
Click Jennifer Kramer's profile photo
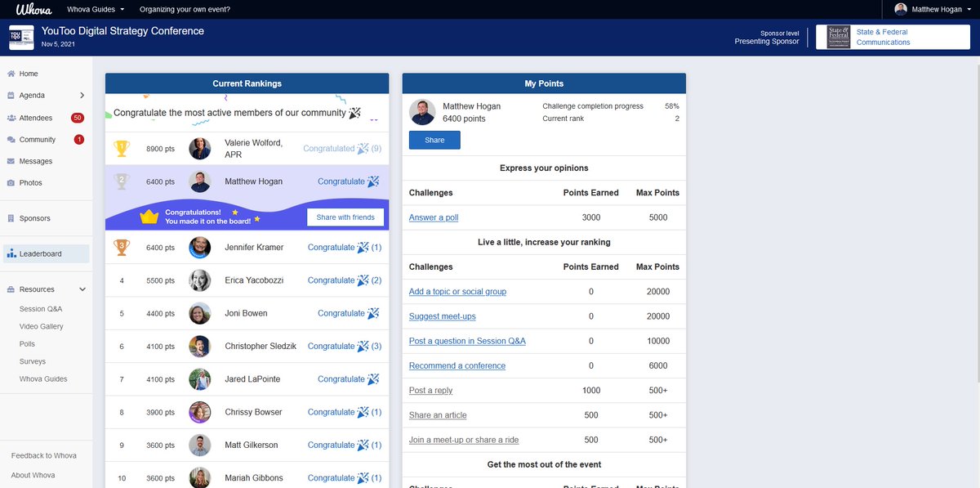200,248
